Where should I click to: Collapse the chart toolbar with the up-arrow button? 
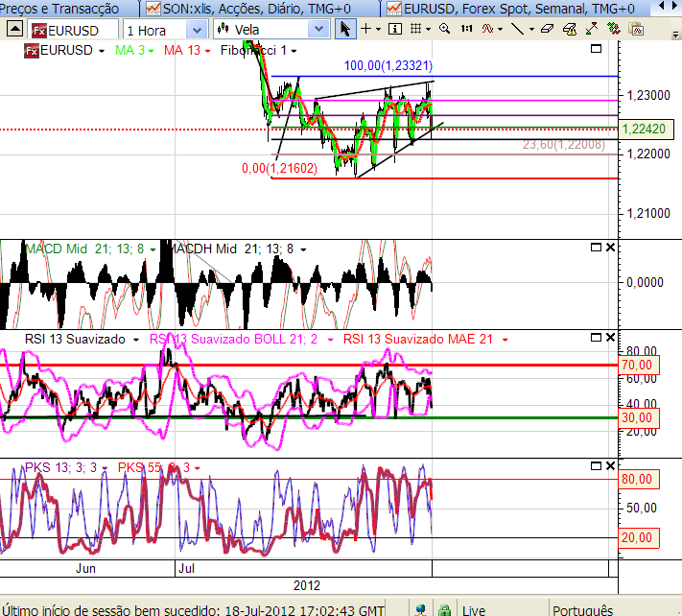click(14, 29)
